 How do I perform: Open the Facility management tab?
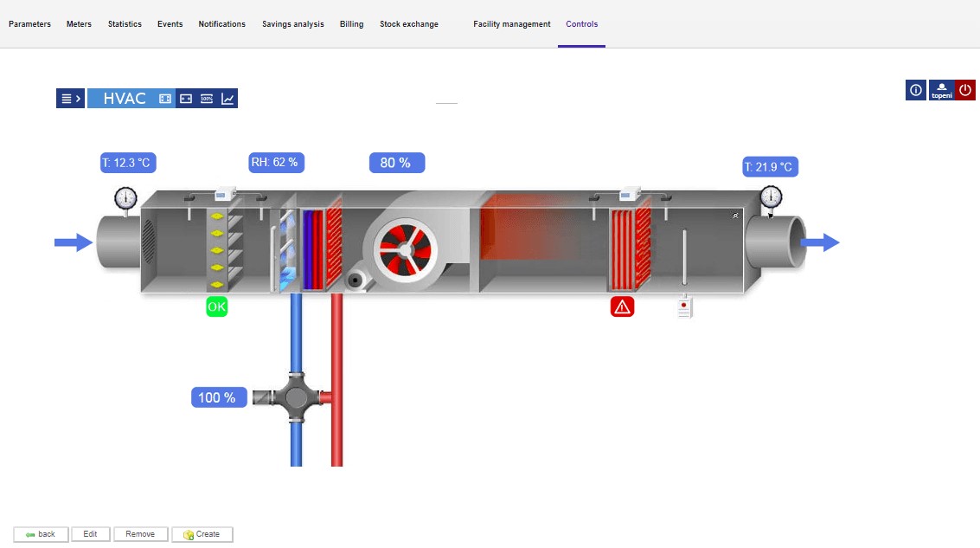point(511,24)
